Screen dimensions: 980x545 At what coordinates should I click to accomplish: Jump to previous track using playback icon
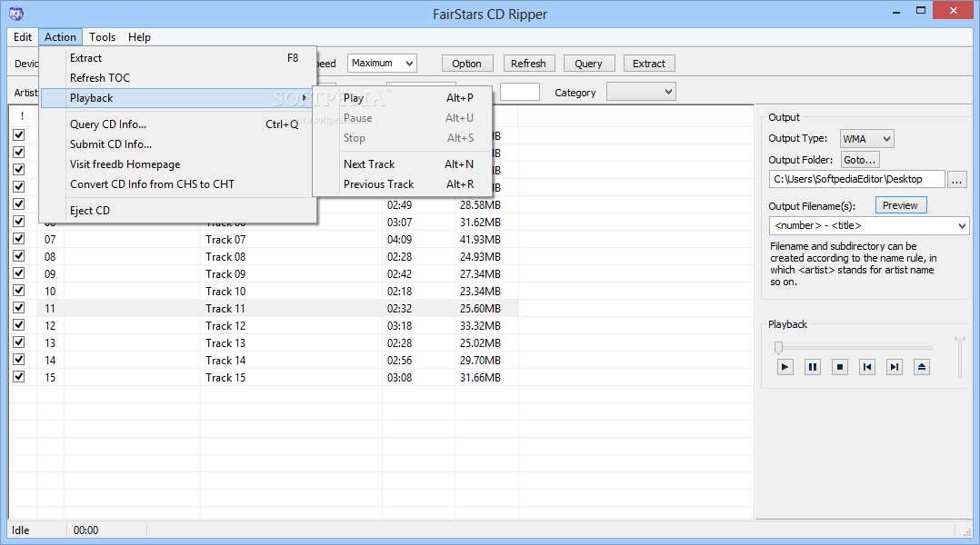click(867, 367)
